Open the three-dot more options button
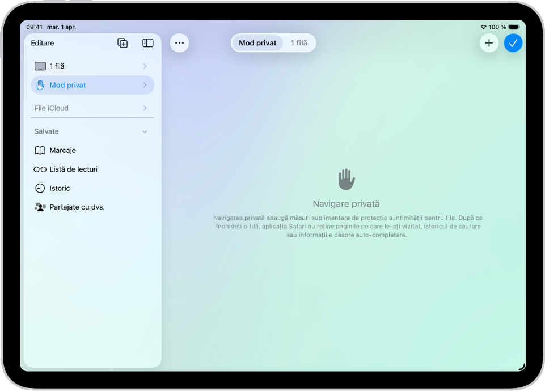545x392 pixels. (179, 43)
